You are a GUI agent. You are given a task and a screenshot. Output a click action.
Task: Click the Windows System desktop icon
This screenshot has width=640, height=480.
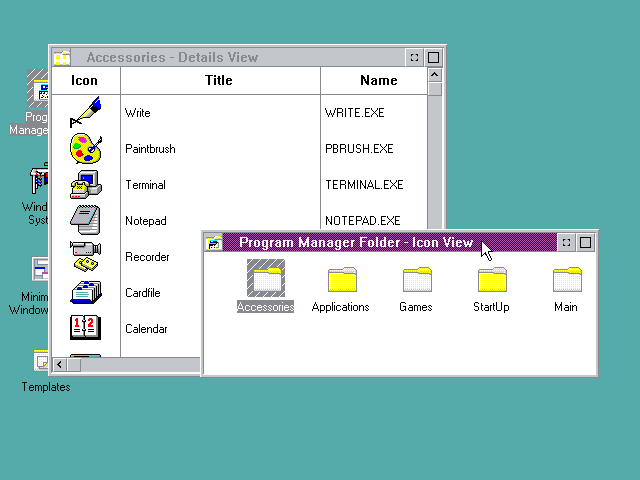pyautogui.click(x=39, y=178)
